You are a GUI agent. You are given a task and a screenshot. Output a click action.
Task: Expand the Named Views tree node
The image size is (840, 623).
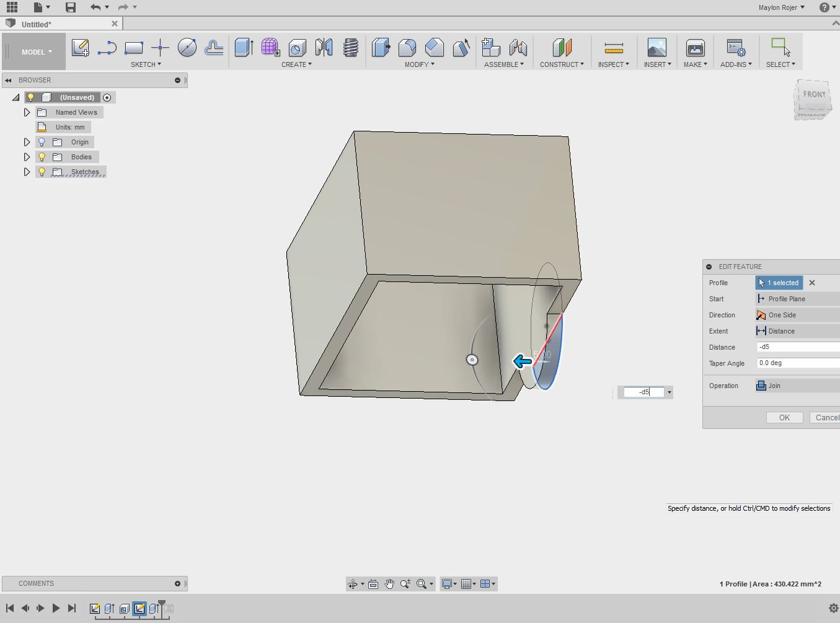click(27, 112)
